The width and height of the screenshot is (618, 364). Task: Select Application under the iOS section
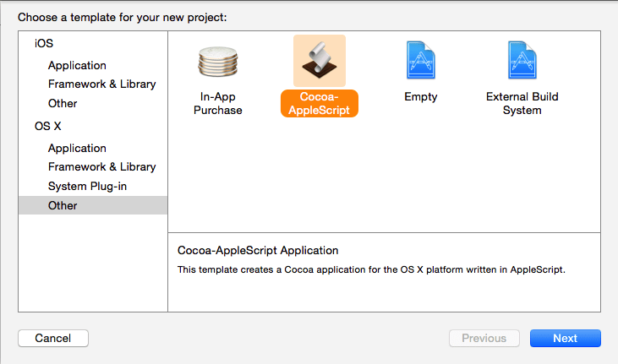[x=77, y=65]
